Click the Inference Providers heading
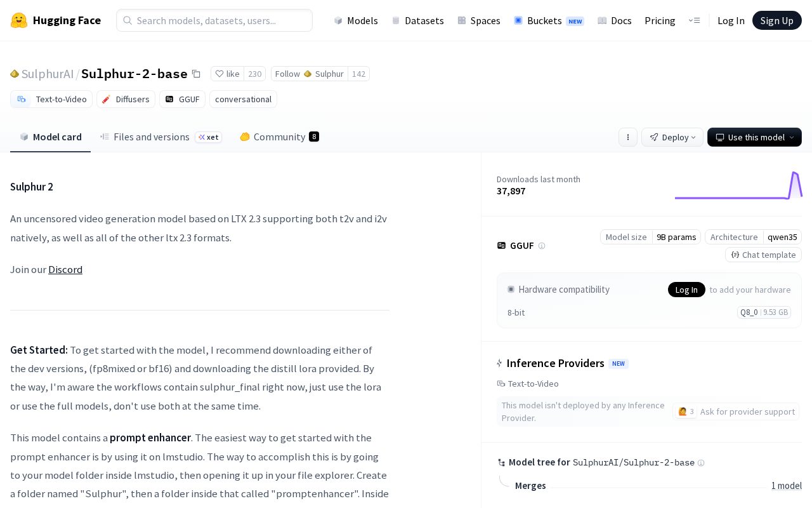Viewport: 812px width, 508px height. [x=555, y=363]
